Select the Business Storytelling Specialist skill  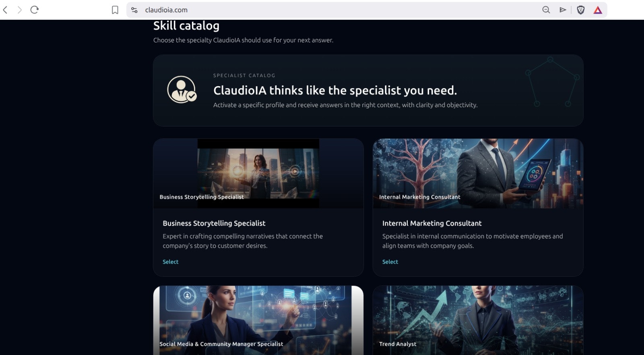pos(170,262)
